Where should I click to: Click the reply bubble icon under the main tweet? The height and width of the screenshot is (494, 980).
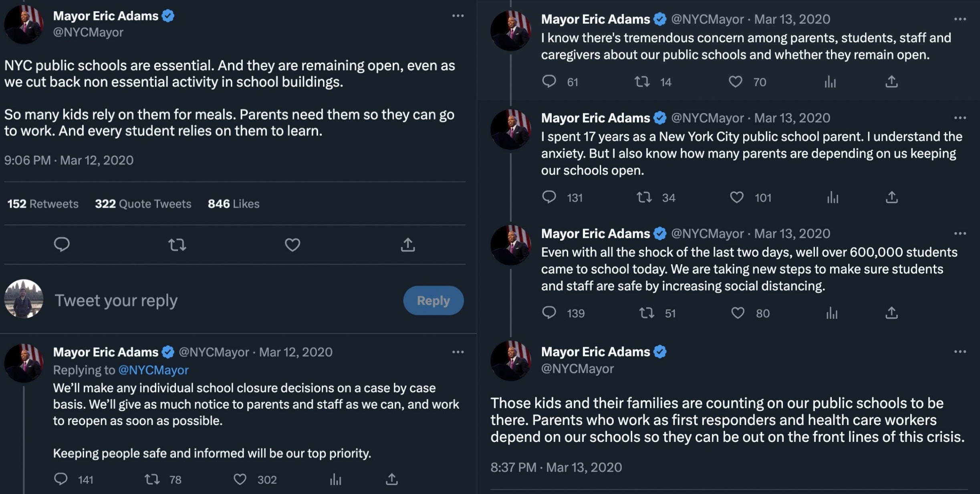tap(62, 244)
